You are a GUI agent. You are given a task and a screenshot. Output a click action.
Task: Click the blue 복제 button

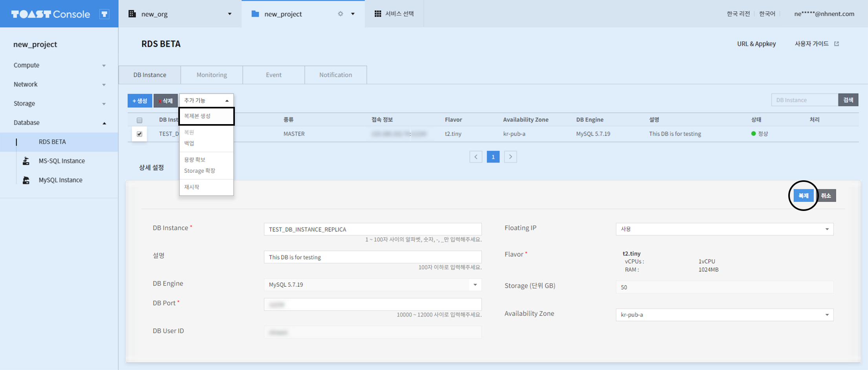click(803, 196)
